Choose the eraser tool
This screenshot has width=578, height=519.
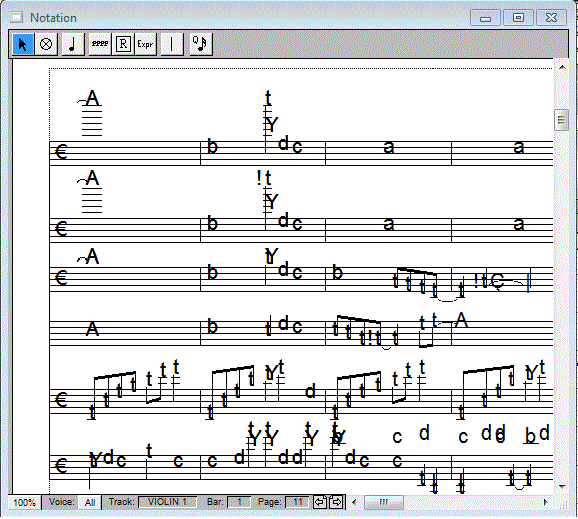[46, 44]
